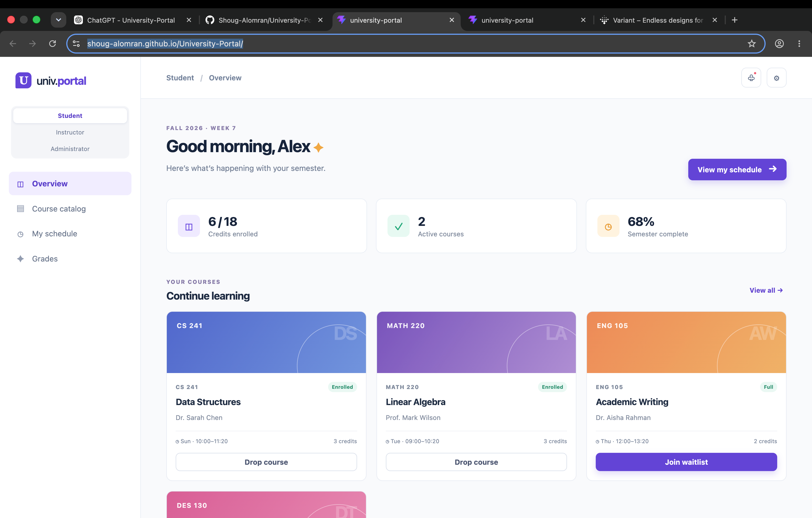812x518 pixels.
Task: Open the Overview sidebar item
Action: tap(70, 184)
